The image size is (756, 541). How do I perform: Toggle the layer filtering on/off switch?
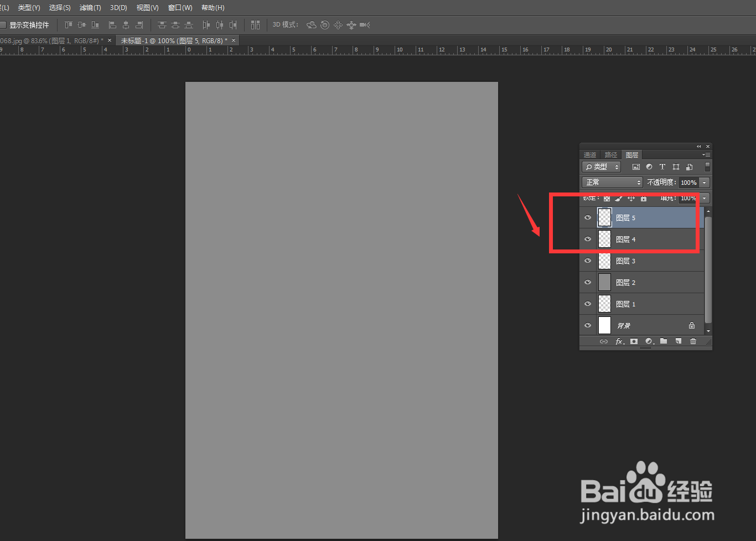(x=707, y=167)
